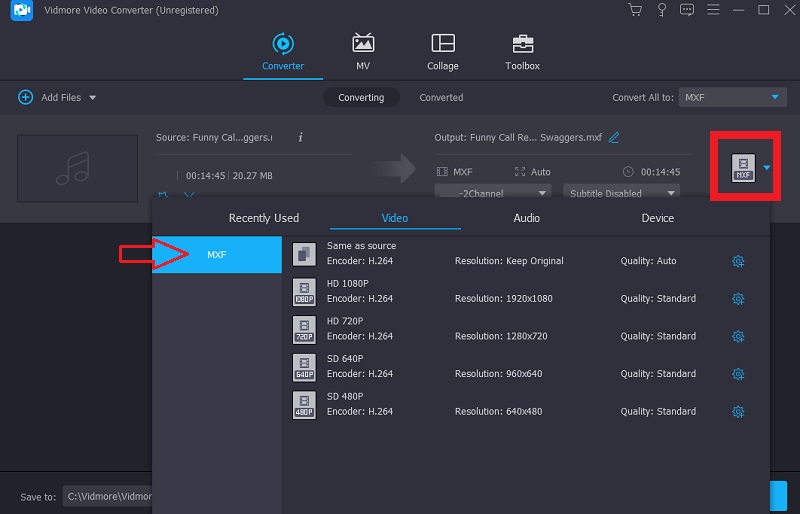Switch to the Device format tab
The width and height of the screenshot is (800, 514).
point(657,218)
